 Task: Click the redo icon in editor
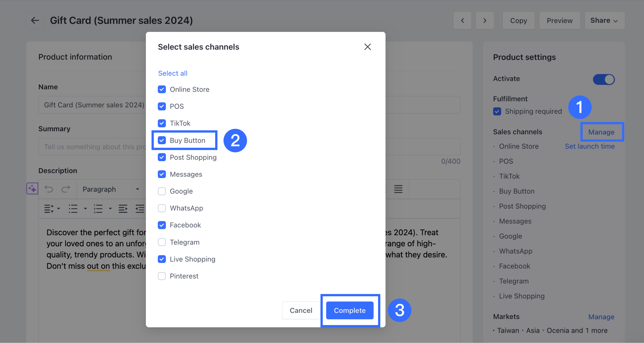pyautogui.click(x=66, y=189)
